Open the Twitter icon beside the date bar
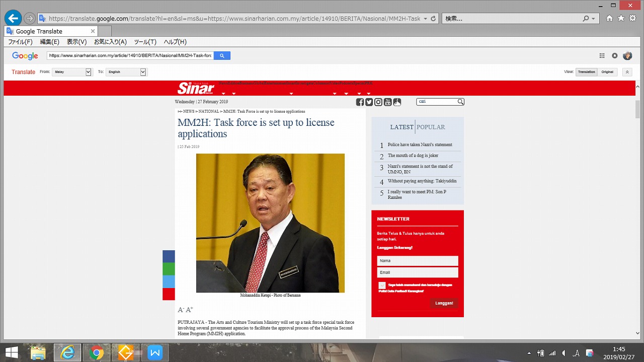Viewport: 644px width, 362px height. click(369, 102)
